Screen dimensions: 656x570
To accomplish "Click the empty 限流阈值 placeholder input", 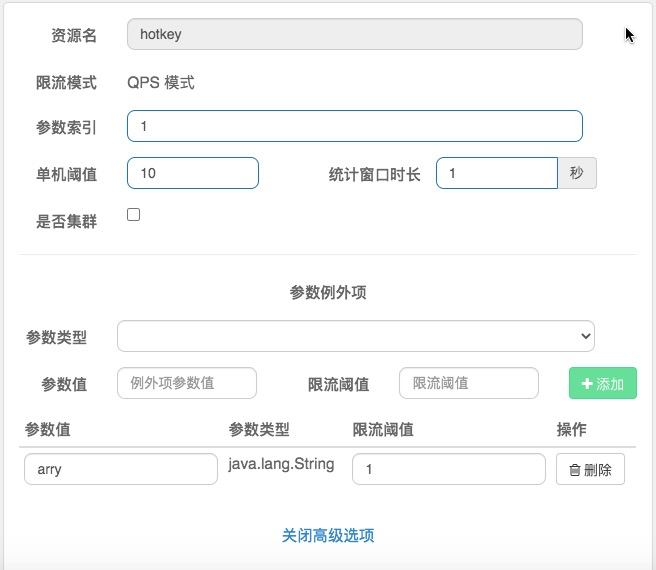I will tap(469, 383).
